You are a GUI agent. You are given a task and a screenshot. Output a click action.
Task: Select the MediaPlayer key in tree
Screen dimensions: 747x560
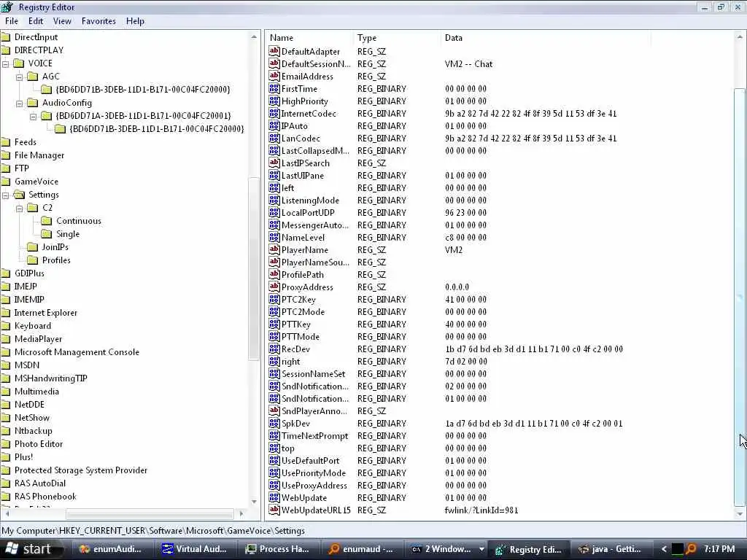(38, 339)
